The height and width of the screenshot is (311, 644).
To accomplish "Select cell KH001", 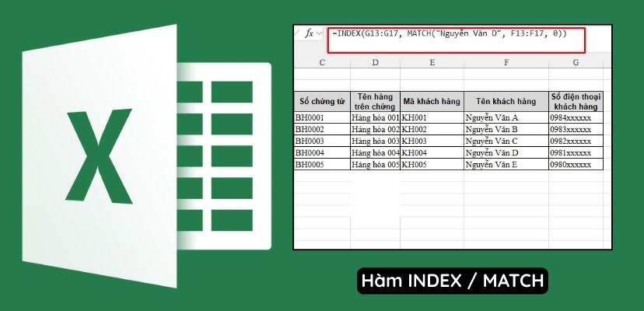I will tap(432, 117).
